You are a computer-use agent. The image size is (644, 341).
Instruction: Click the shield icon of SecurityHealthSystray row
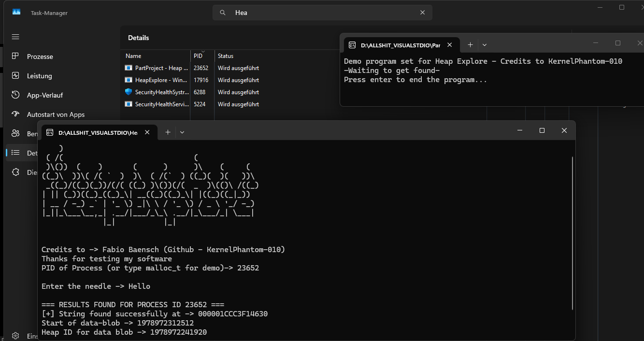tap(129, 92)
